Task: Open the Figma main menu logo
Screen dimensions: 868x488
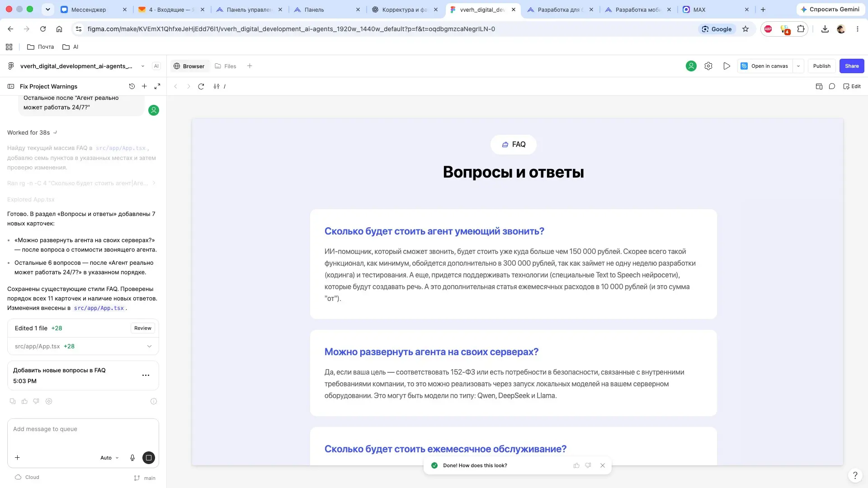Action: point(11,66)
